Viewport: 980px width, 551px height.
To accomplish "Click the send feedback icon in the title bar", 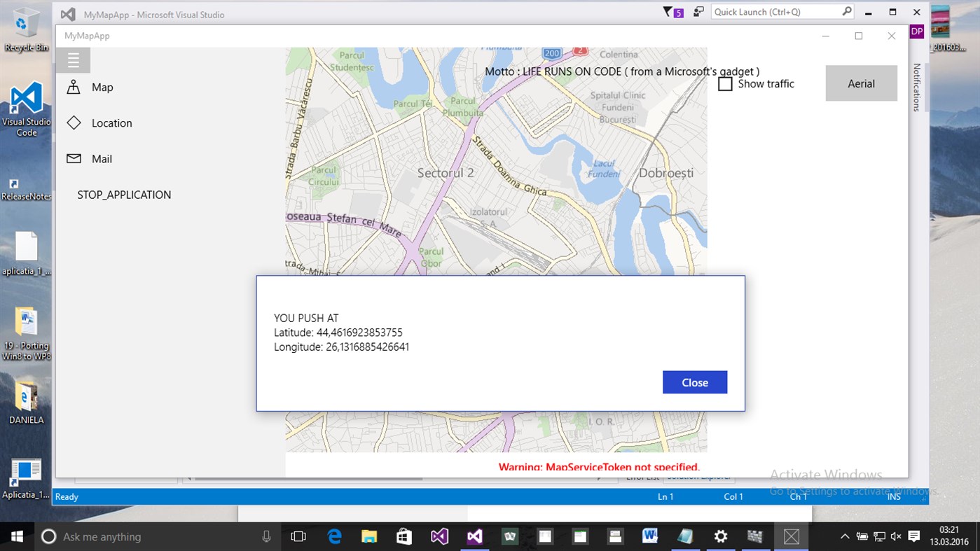I will click(x=698, y=11).
